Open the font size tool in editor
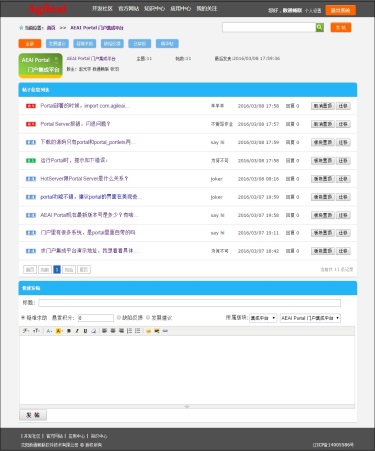The height and width of the screenshot is (451, 375). 36,331
